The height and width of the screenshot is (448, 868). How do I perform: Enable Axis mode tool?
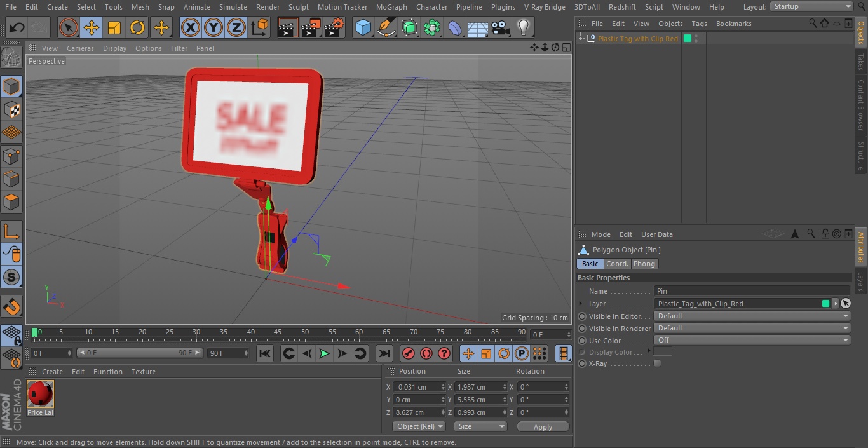coord(11,231)
